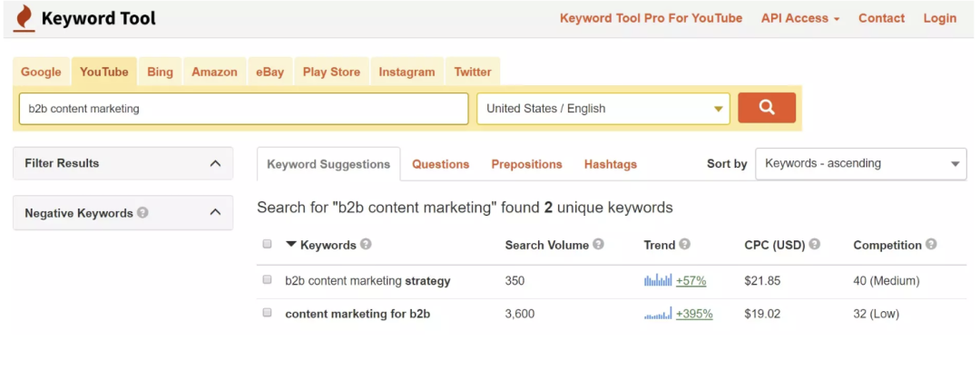Click help icon beside Keywords column header
The height and width of the screenshot is (389, 980).
pyautogui.click(x=366, y=244)
